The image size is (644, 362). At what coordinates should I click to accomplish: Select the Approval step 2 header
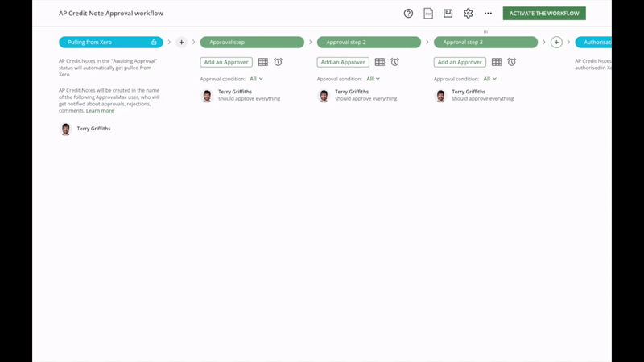coord(369,43)
